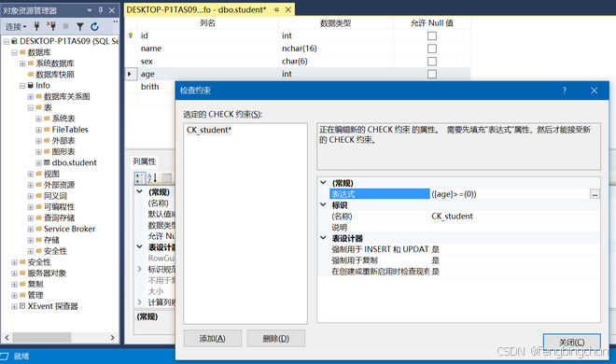Select the 视图 tree item
The height and width of the screenshot is (364, 616).
(x=51, y=174)
